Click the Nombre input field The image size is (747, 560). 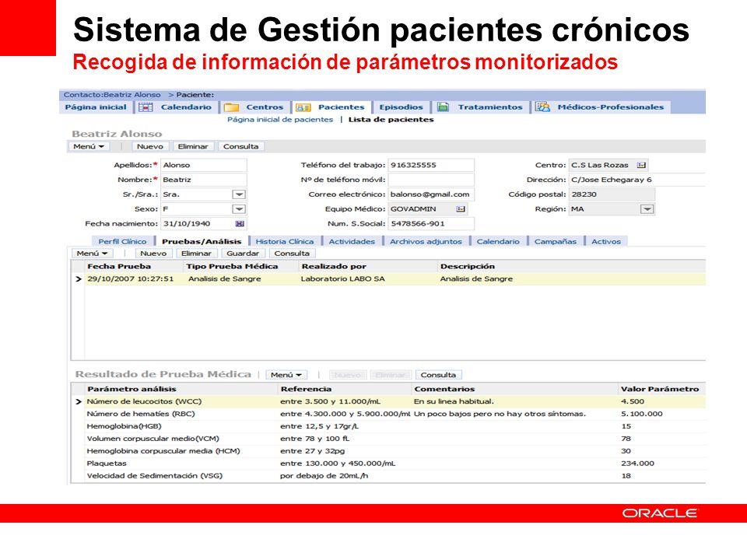pos(204,180)
